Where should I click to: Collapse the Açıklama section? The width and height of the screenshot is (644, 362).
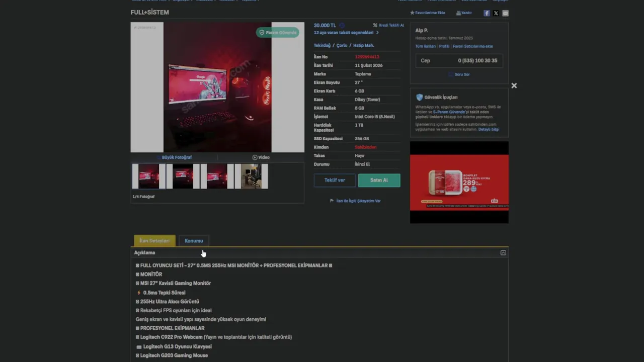pos(503,253)
